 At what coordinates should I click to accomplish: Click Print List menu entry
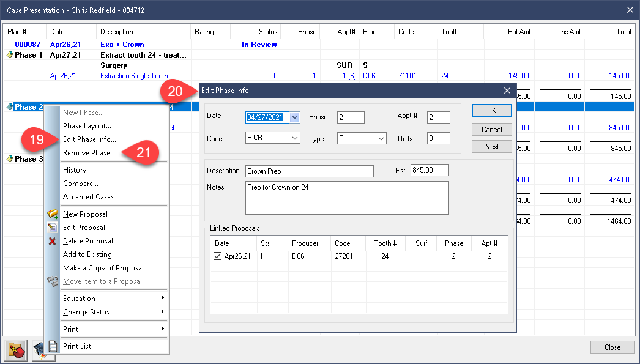pyautogui.click(x=77, y=346)
